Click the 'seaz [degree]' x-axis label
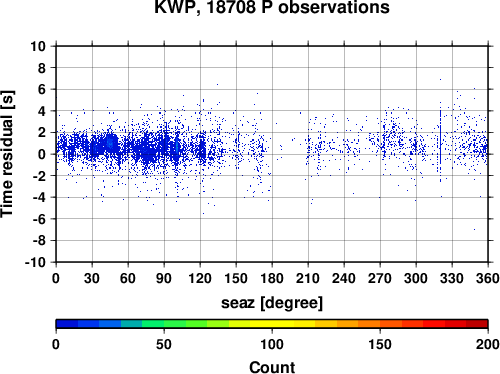The width and height of the screenshot is (500, 374). click(x=272, y=303)
